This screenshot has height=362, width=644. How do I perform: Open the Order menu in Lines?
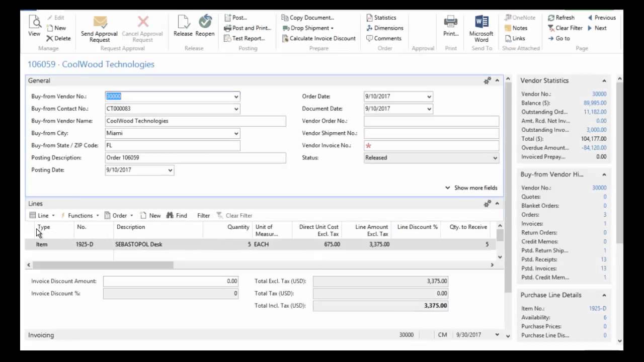pos(119,215)
